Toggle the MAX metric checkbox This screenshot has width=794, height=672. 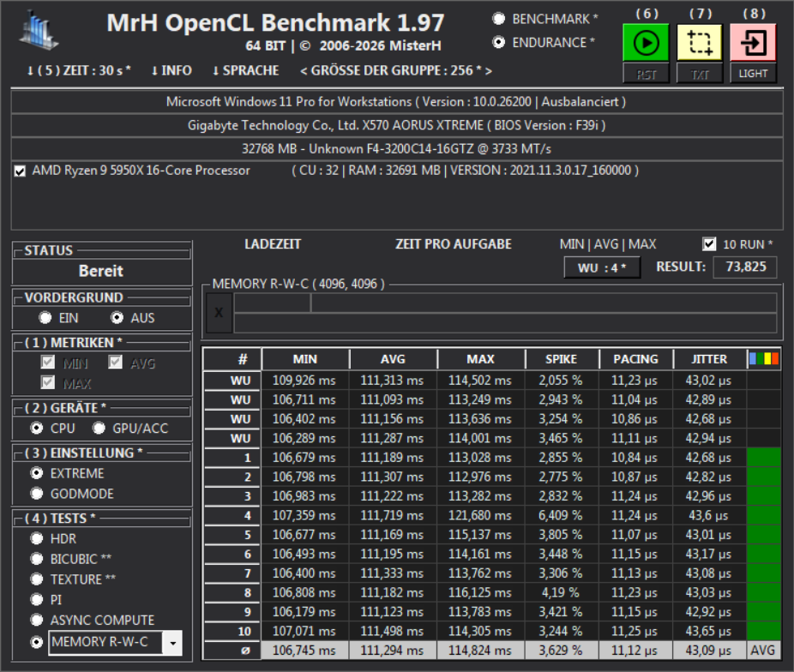[48, 382]
